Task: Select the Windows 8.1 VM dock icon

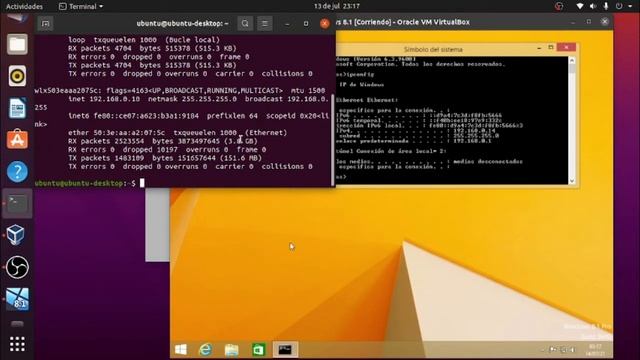Action: (x=17, y=299)
